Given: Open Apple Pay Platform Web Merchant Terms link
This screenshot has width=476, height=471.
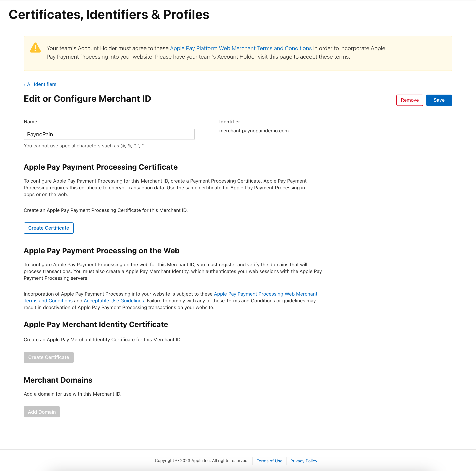Looking at the screenshot, I should pyautogui.click(x=241, y=48).
